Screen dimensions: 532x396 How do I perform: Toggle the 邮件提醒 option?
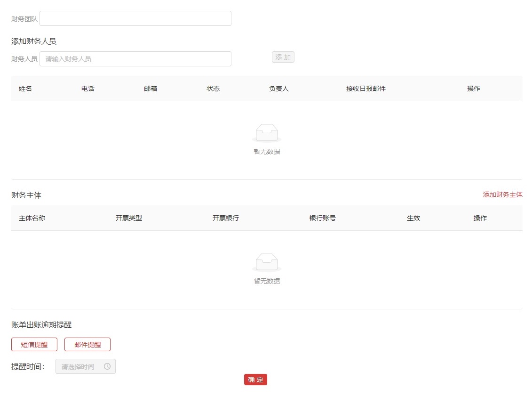coord(87,344)
